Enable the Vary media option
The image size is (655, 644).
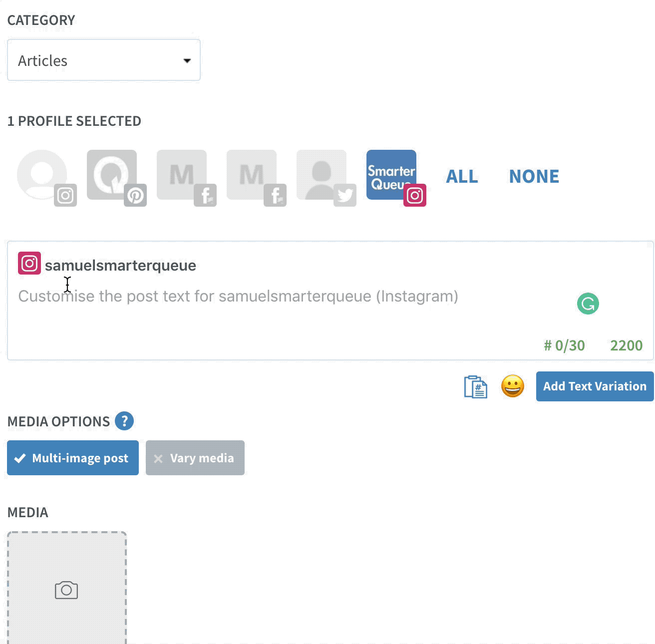195,458
